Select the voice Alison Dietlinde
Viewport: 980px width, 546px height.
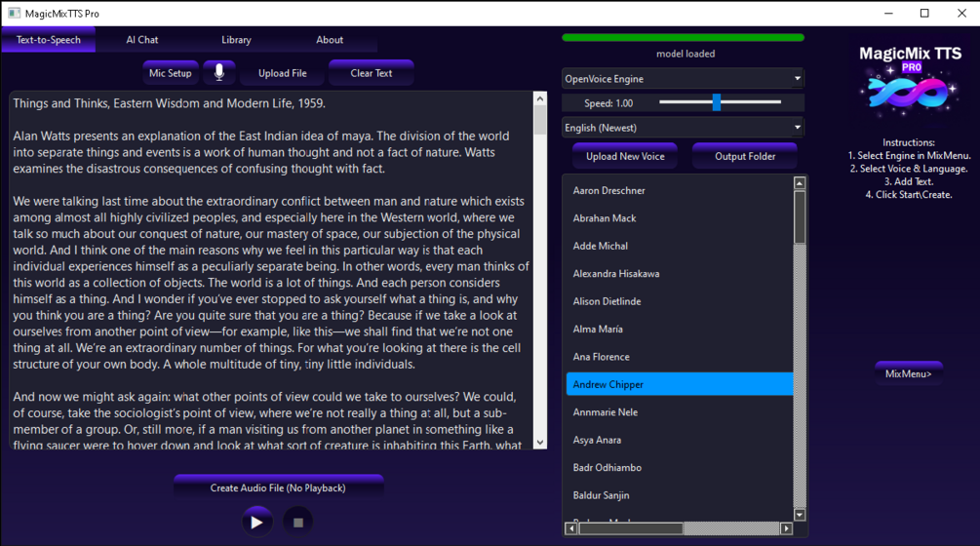point(680,301)
